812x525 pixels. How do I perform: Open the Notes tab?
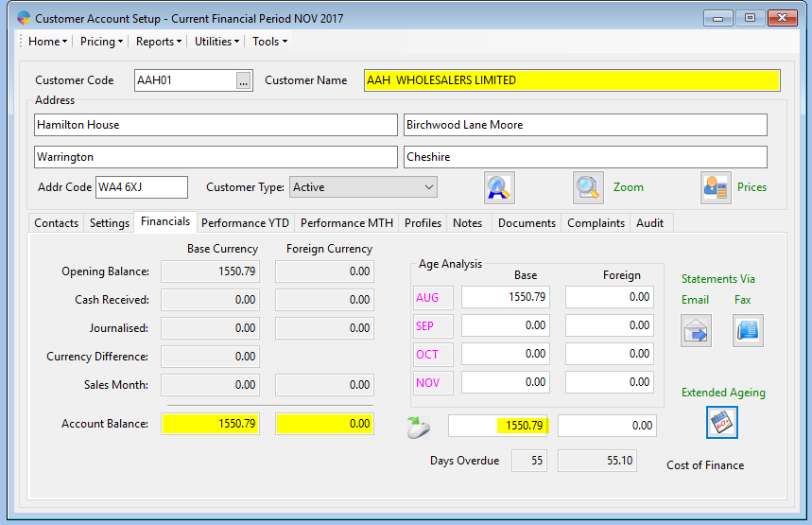pos(467,223)
